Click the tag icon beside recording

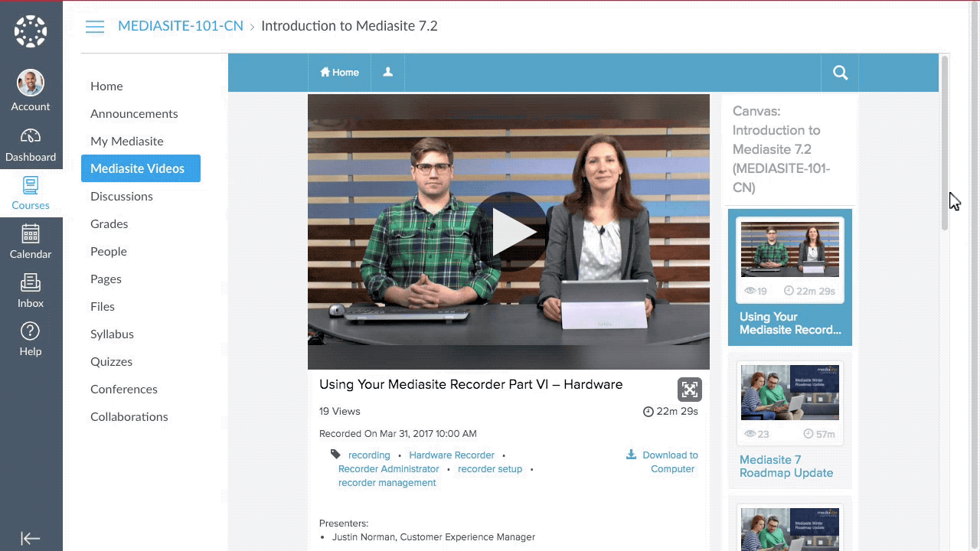(x=335, y=454)
